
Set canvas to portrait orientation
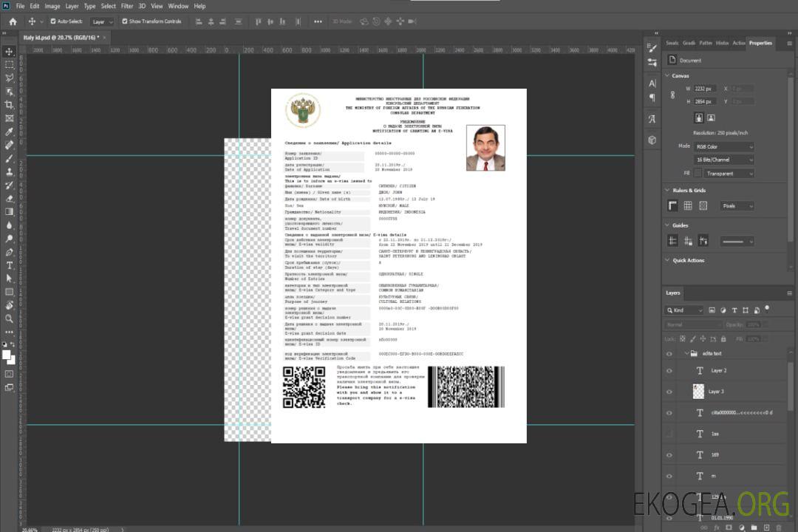699,118
